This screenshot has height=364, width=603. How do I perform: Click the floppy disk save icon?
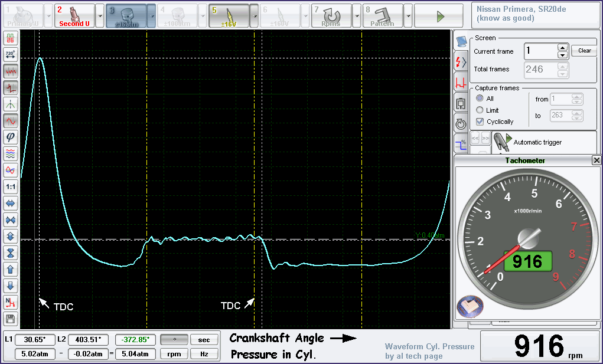11,319
